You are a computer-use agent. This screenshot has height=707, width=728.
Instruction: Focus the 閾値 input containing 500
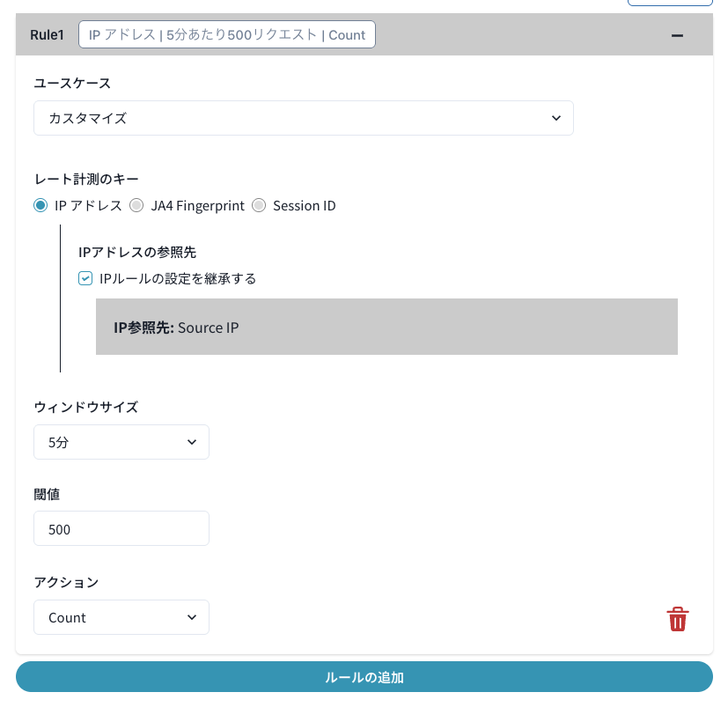click(121, 528)
